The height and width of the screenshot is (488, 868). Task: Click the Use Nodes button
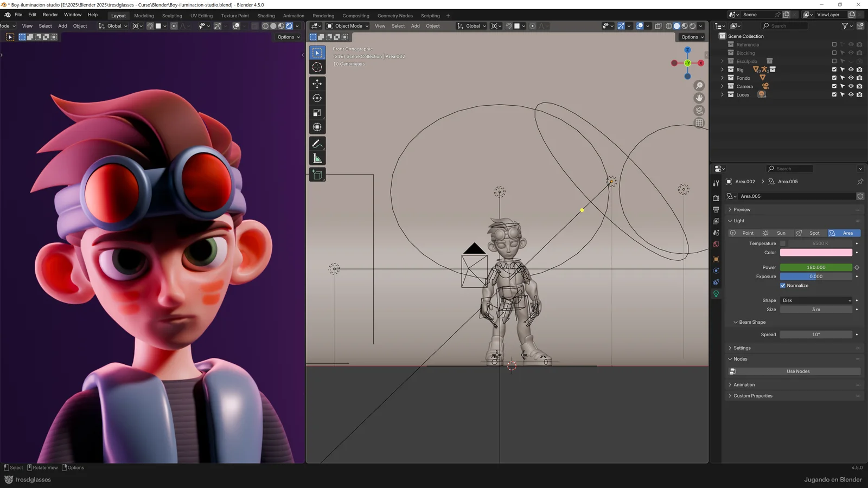(797, 371)
